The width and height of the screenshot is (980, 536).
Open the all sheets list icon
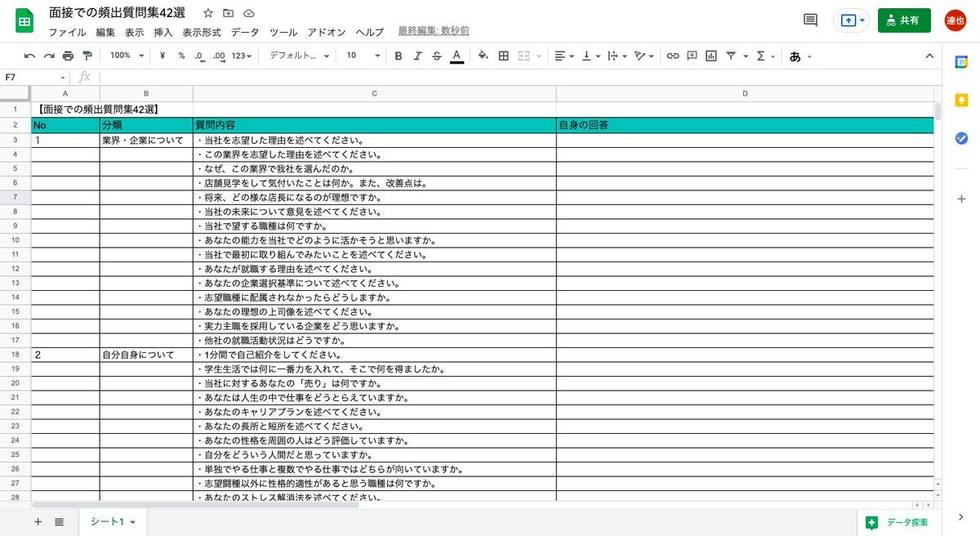click(x=60, y=521)
